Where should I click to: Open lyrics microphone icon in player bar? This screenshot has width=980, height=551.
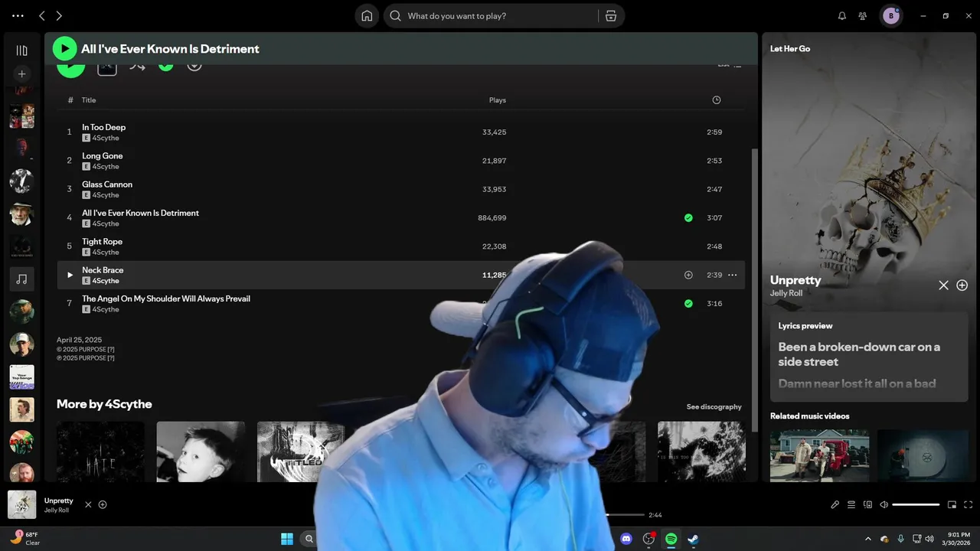(835, 505)
